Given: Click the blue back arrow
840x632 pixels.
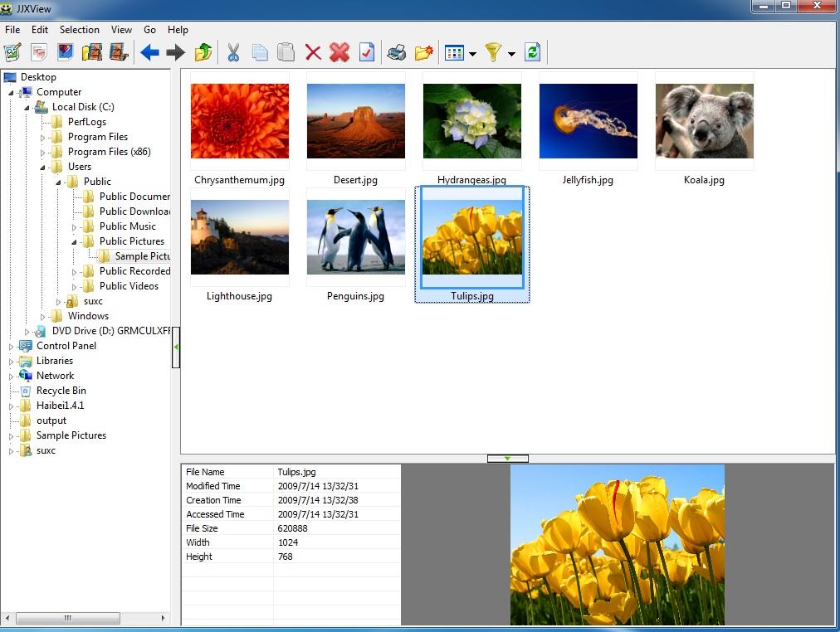Looking at the screenshot, I should click(x=149, y=53).
